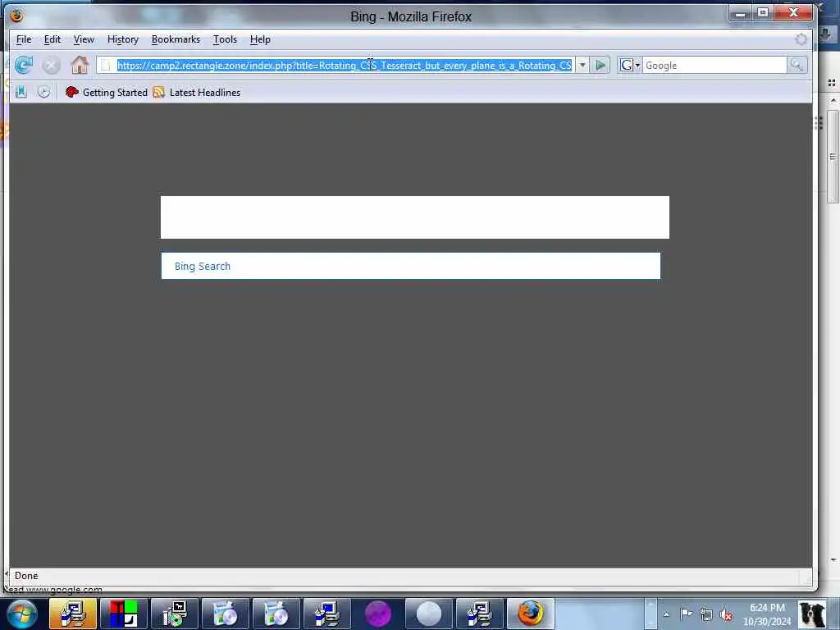Click the Action Center flag tray icon

click(687, 614)
